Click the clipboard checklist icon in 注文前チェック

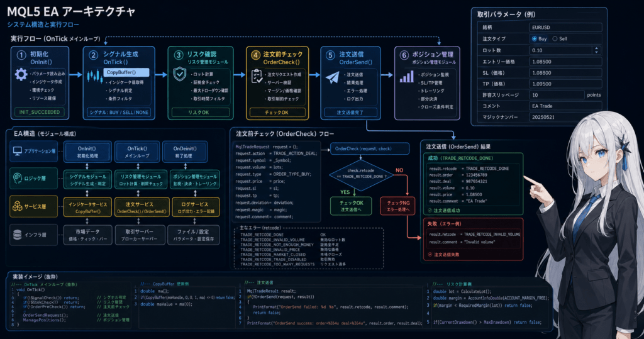[257, 76]
